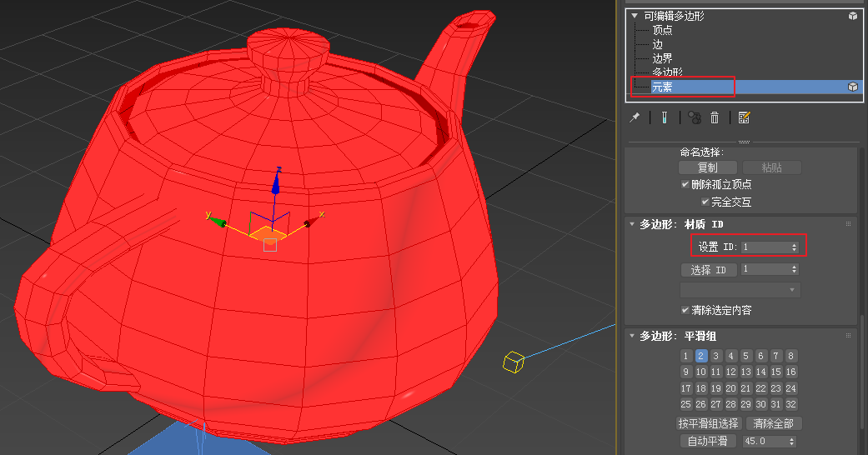868x455 pixels.
Task: Click the Make Unique icon
Action: [694, 117]
